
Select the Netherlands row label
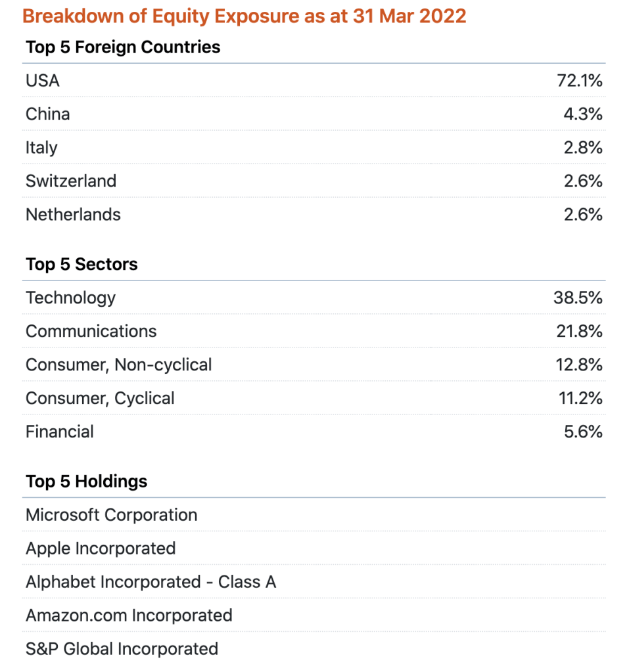click(x=73, y=215)
